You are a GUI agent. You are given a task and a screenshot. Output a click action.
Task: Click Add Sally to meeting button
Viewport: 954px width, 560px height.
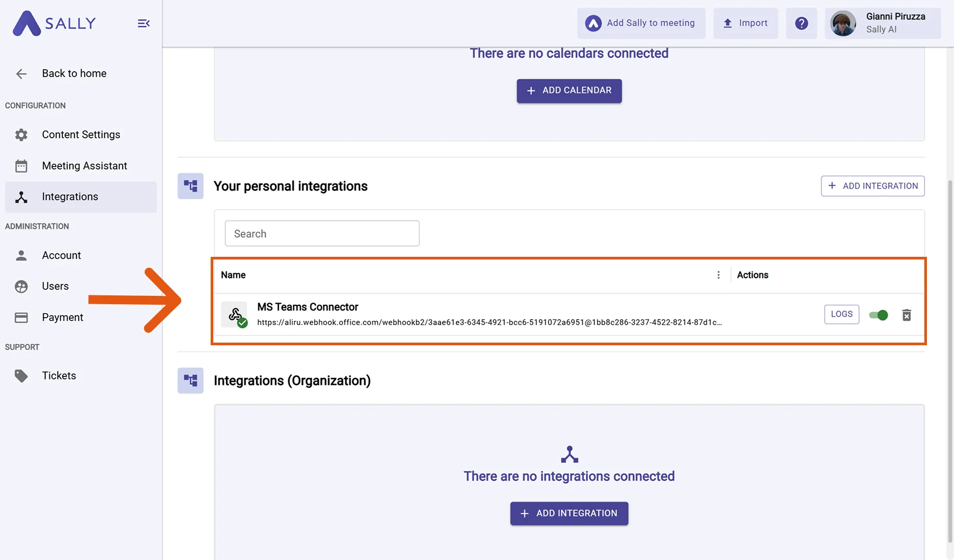tap(641, 23)
